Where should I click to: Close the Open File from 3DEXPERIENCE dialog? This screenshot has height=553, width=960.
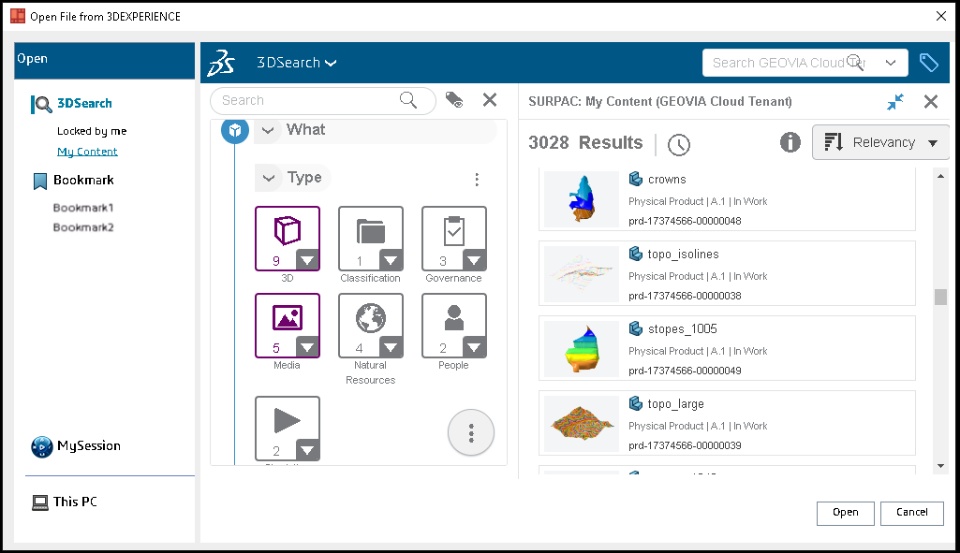pos(942,16)
